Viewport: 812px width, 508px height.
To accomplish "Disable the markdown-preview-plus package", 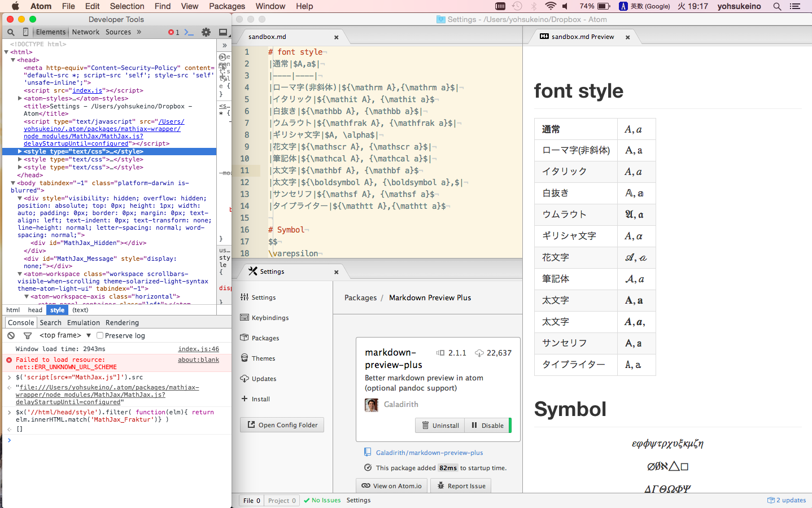I will tap(487, 426).
